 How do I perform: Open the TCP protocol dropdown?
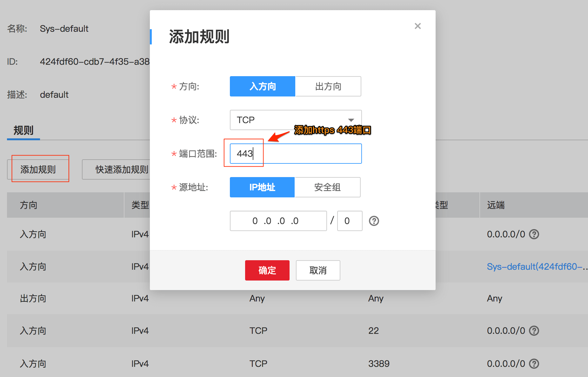coord(296,120)
